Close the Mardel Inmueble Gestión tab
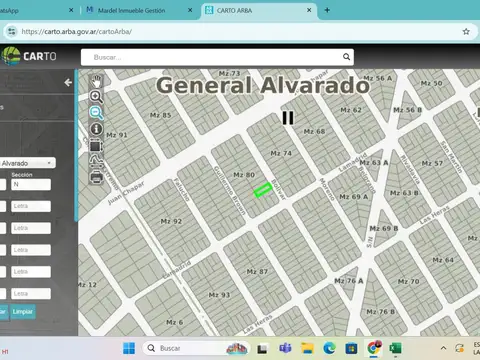The width and height of the screenshot is (480, 360). click(x=190, y=10)
